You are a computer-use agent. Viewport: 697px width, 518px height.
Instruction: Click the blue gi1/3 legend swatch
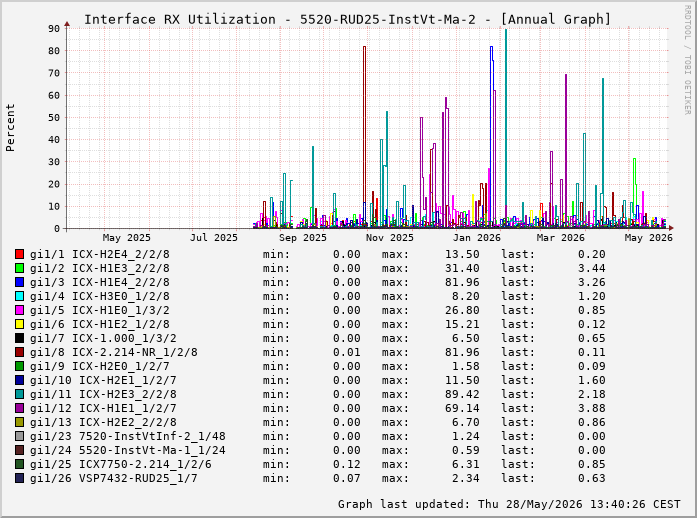pos(19,282)
